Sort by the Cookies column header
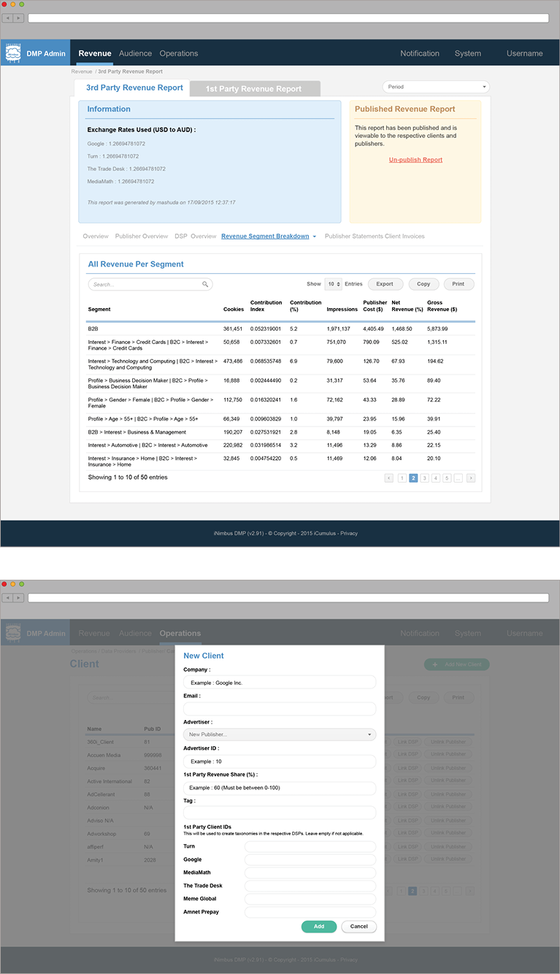The height and width of the screenshot is (974, 560). pos(234,310)
